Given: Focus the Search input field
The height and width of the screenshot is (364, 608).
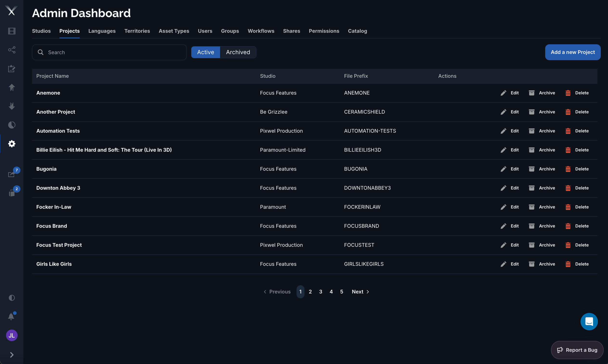Looking at the screenshot, I should 109,52.
